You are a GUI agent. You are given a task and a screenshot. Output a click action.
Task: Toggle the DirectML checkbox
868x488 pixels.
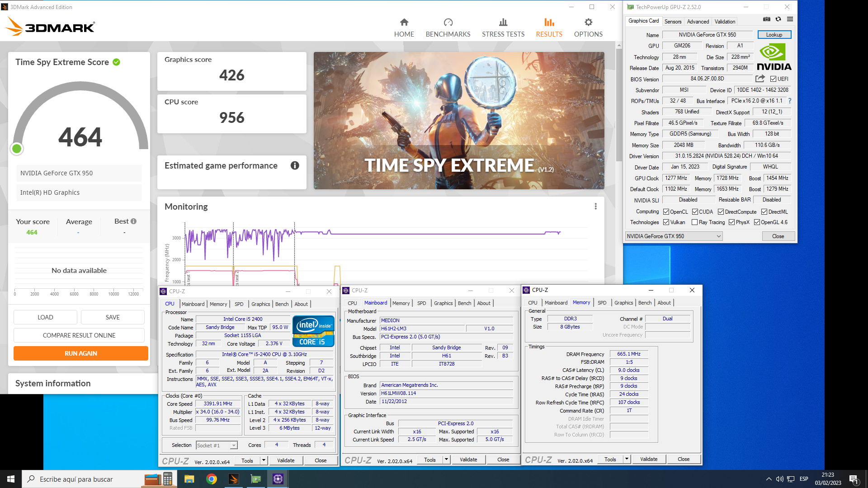(764, 212)
